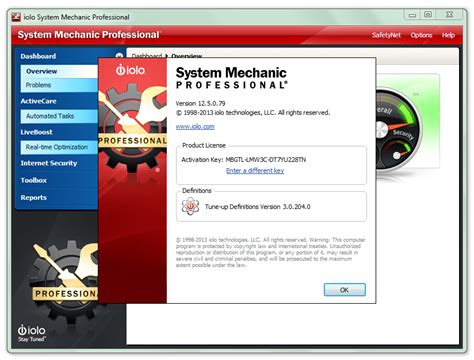Click the ActiveCare section header

(38, 101)
